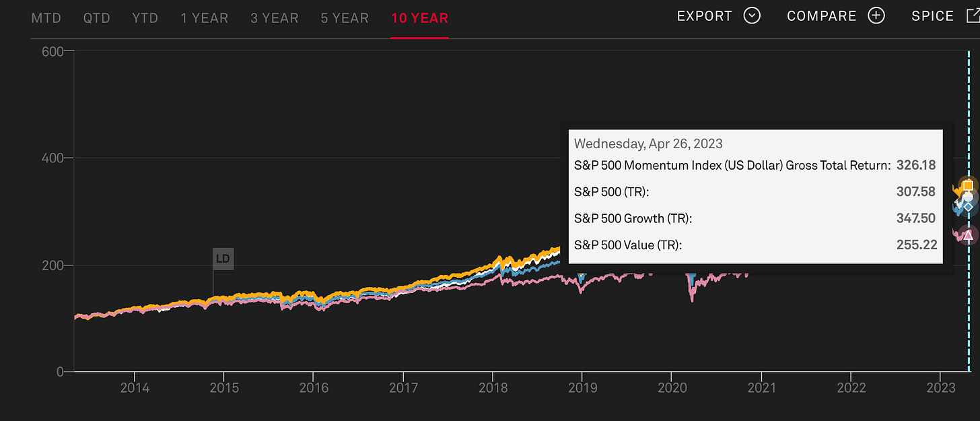Click the 2021 x-axis label

761,387
